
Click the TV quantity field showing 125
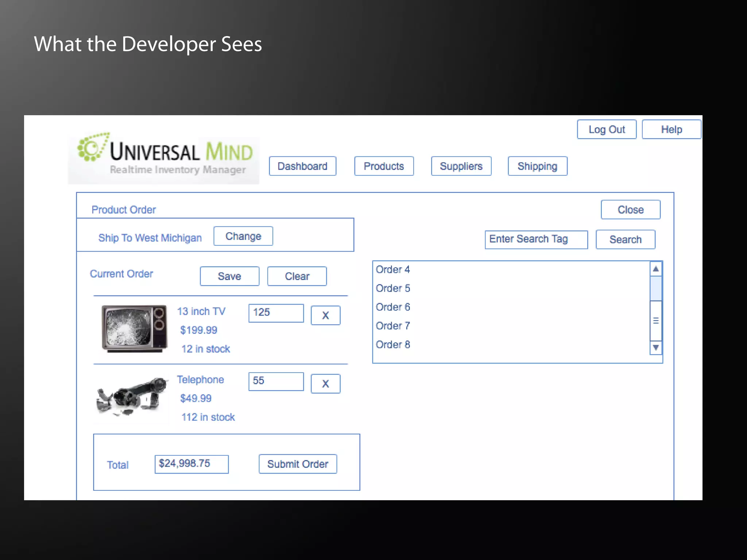(x=276, y=313)
